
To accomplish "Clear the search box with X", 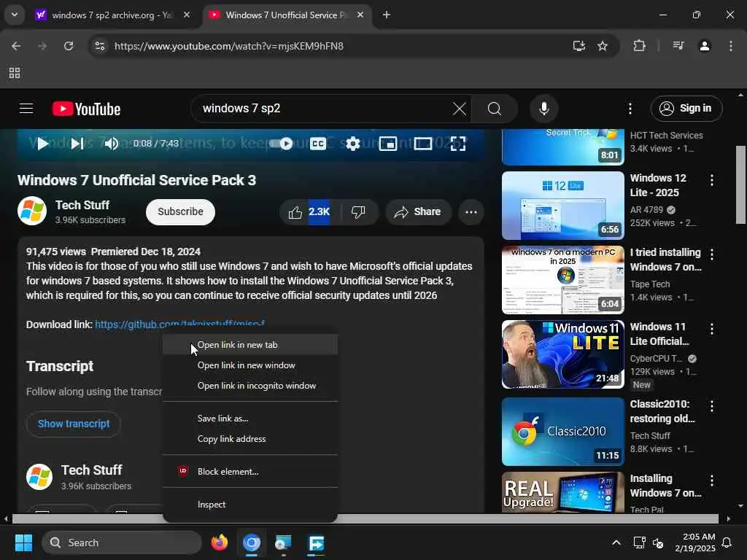I will [x=460, y=109].
